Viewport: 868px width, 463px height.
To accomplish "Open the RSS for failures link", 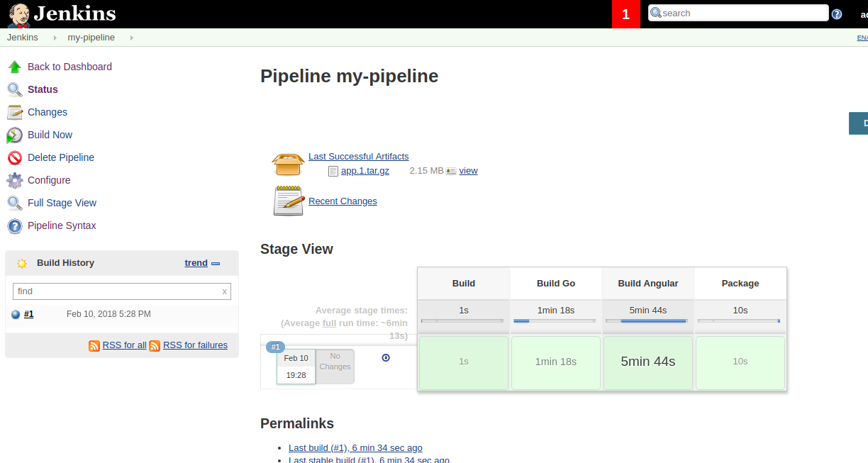I will (195, 345).
